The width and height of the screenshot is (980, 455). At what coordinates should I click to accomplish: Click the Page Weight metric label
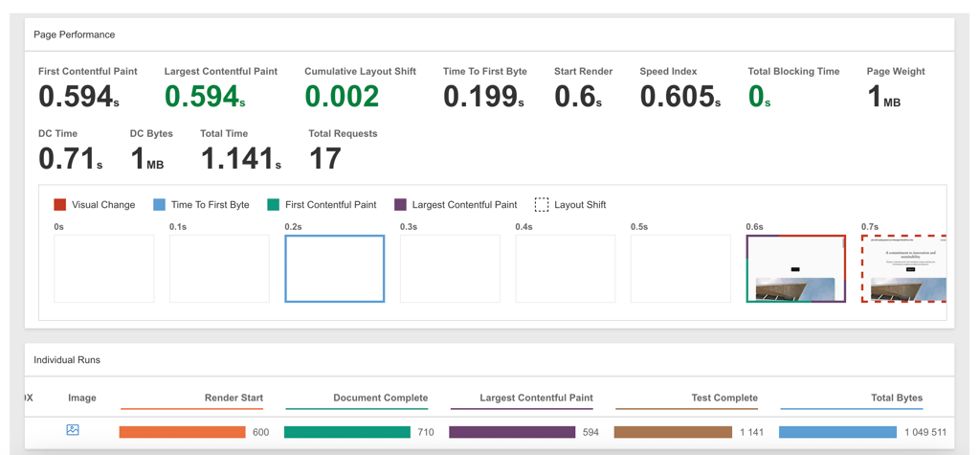(896, 71)
